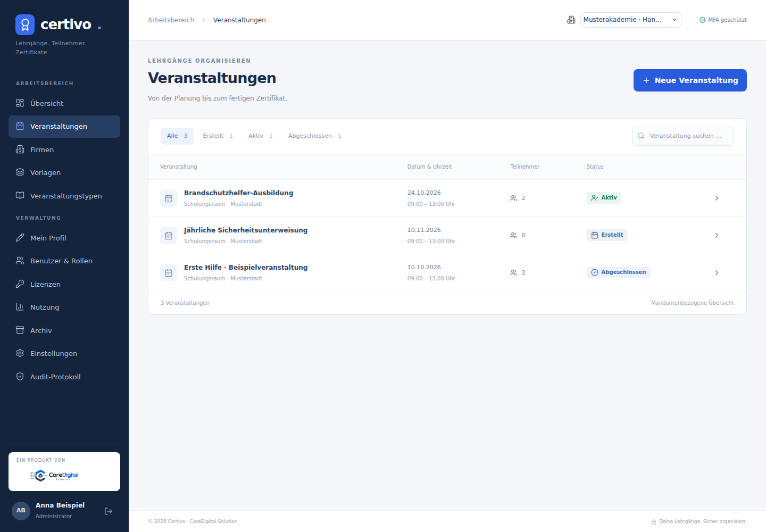Log out using the exit icon
766x532 pixels.
tap(109, 511)
